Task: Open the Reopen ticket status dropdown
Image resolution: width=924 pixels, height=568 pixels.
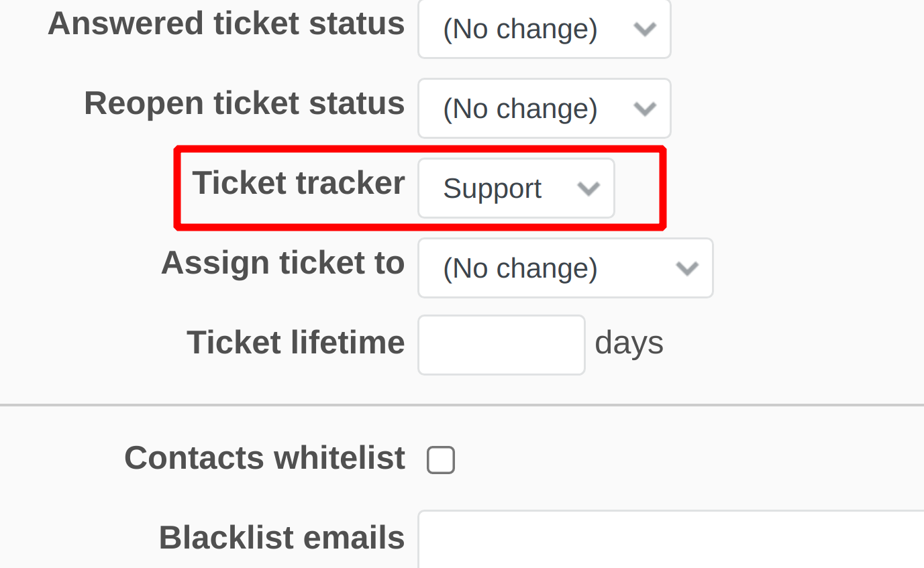Action: [544, 108]
